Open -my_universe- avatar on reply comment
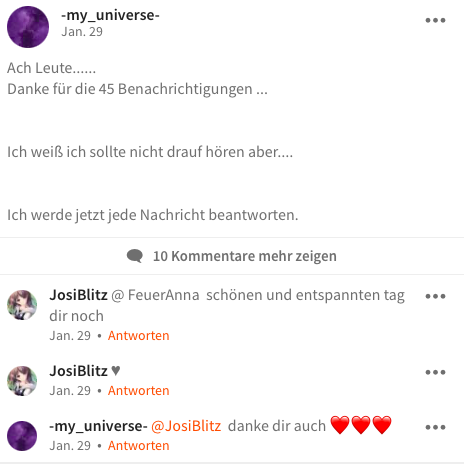This screenshot has height=464, width=464. click(22, 436)
